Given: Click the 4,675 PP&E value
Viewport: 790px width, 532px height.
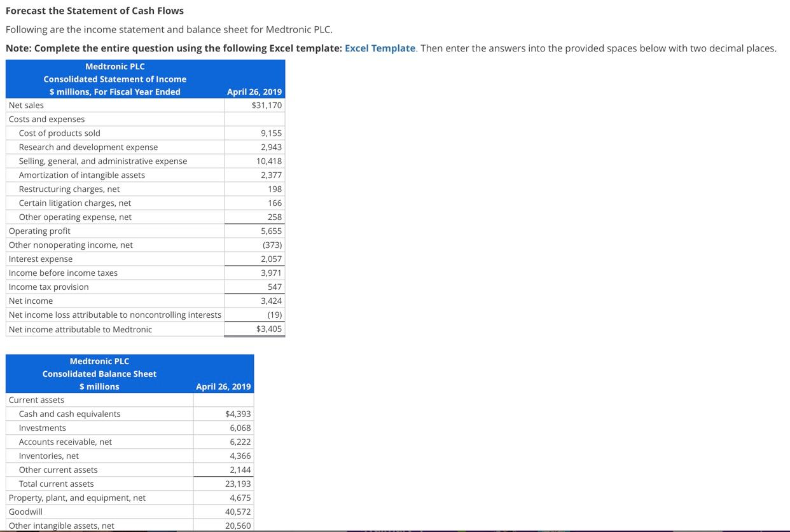Looking at the screenshot, I should point(240,498).
